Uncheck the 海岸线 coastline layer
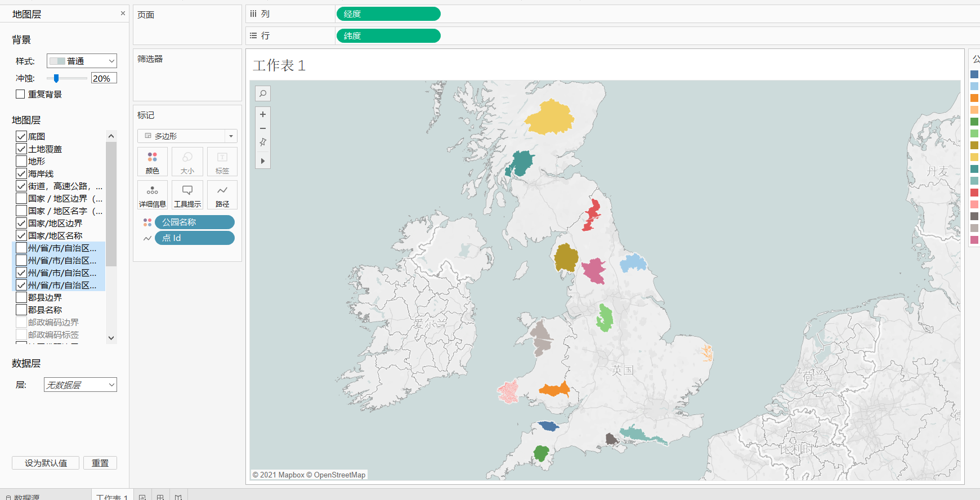Screen dimensions: 980x500 [x=21, y=173]
